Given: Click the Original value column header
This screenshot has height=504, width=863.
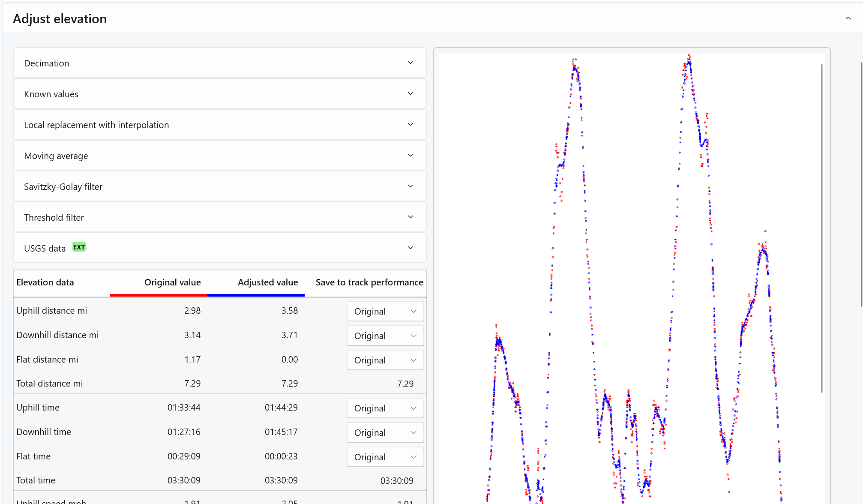Looking at the screenshot, I should [x=172, y=282].
